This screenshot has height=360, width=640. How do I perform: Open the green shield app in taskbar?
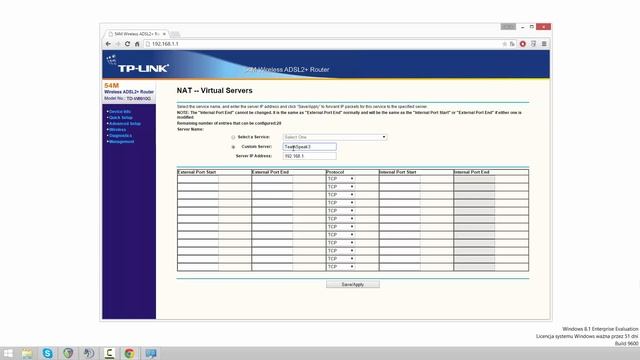[x=68, y=353]
